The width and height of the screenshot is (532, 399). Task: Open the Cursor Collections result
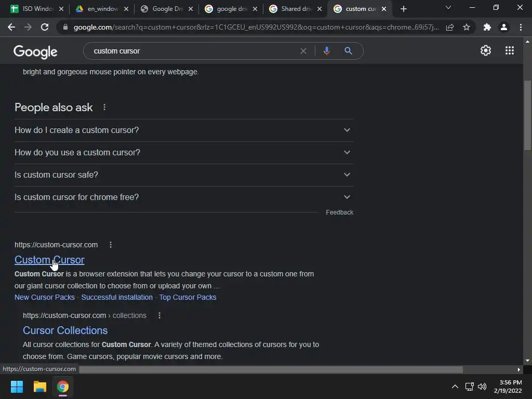[65, 330]
